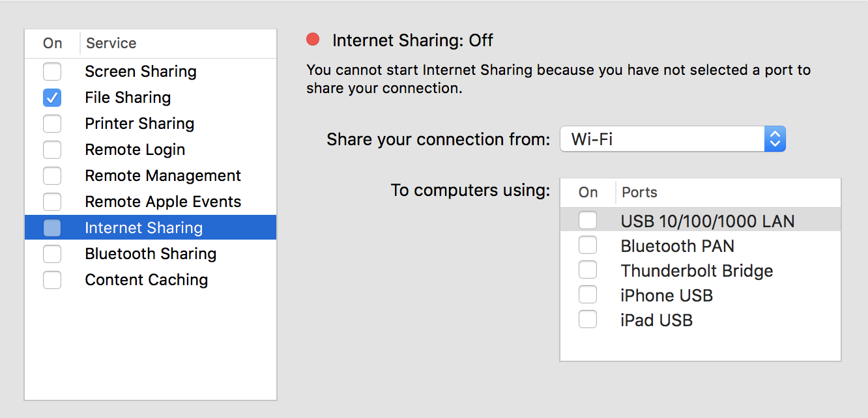Toggle the Printer Sharing checkbox
The width and height of the screenshot is (868, 418).
pyautogui.click(x=52, y=124)
